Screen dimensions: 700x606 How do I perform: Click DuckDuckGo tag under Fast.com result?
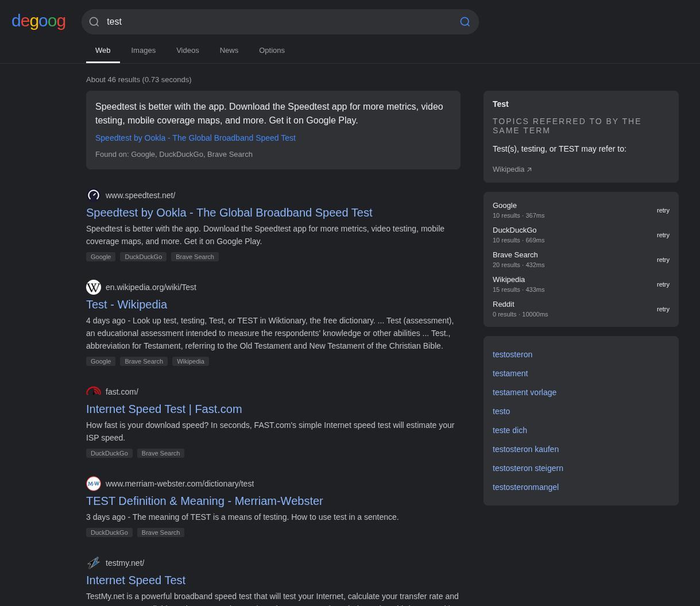[x=109, y=453]
